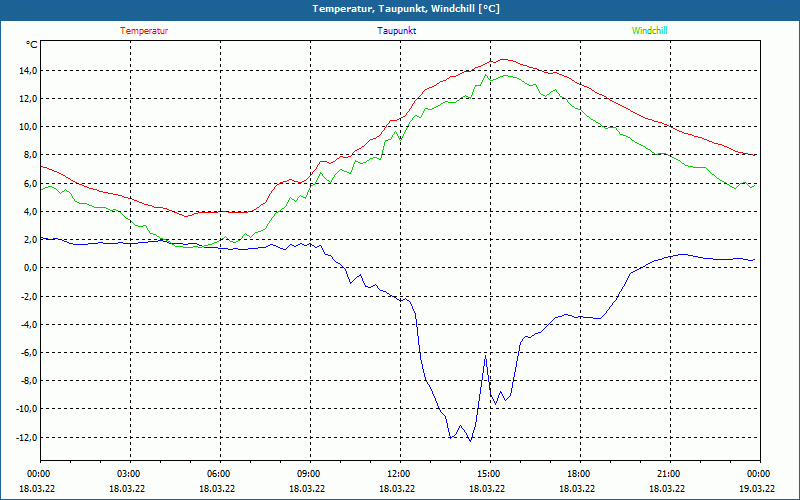800x500 pixels.
Task: Click the 0,0 y-axis value
Action: pyautogui.click(x=31, y=268)
